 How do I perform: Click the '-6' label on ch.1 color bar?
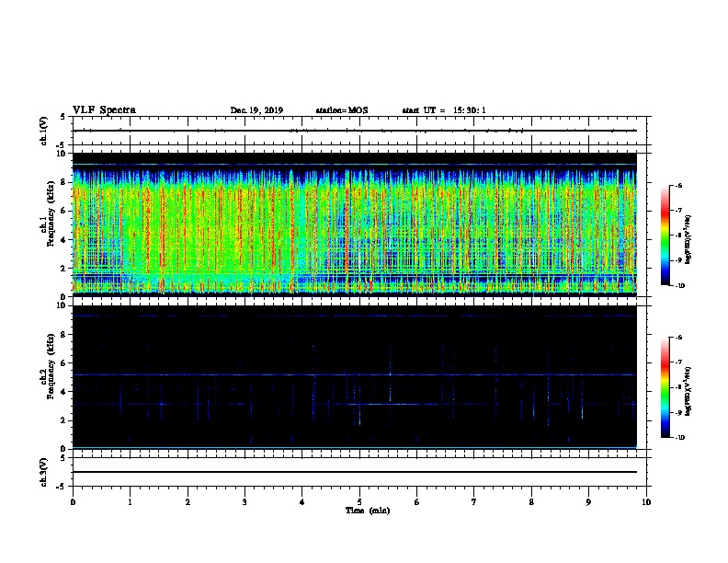(x=677, y=185)
